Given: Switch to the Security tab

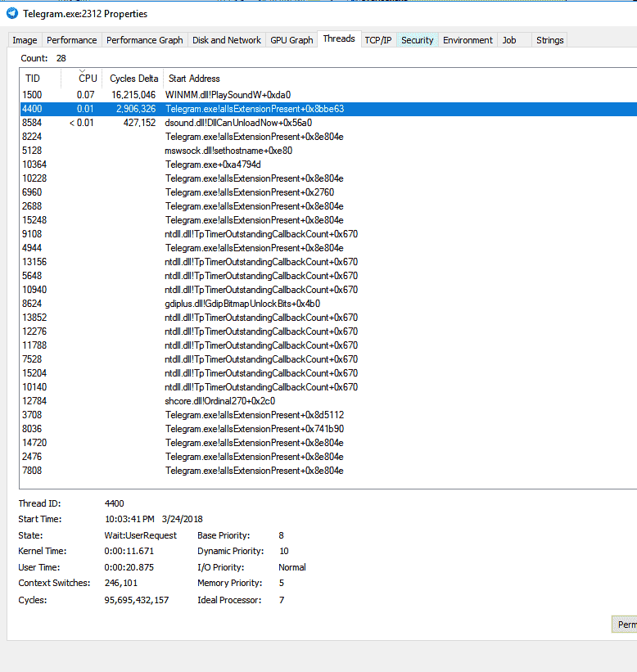Looking at the screenshot, I should [417, 40].
